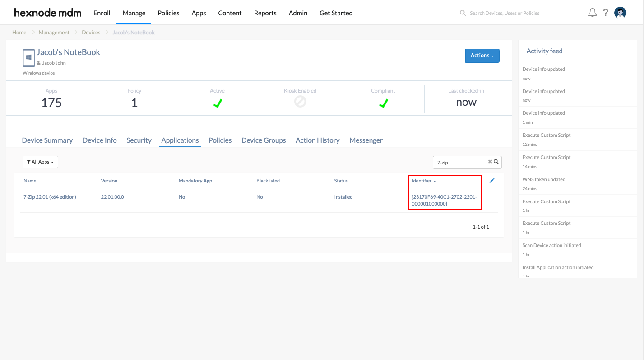
Task: Go to Management breadcrumb
Action: (54, 33)
